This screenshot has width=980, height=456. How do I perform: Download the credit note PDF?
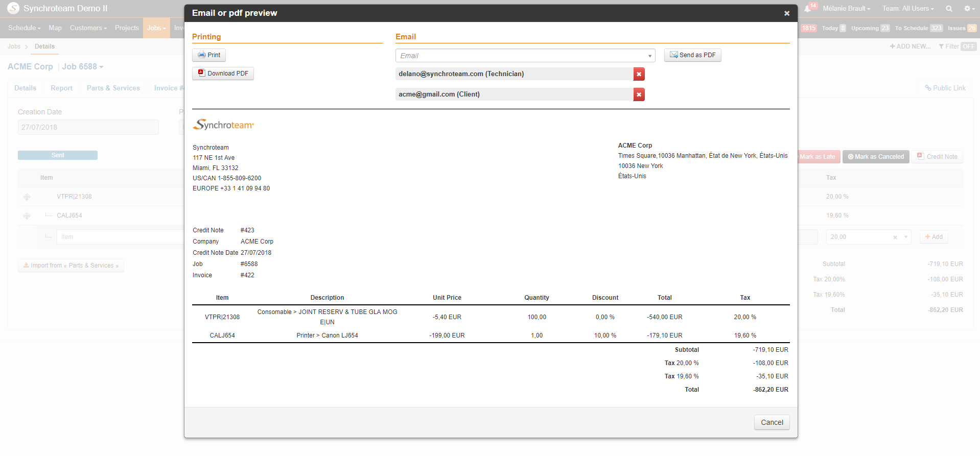coord(223,74)
